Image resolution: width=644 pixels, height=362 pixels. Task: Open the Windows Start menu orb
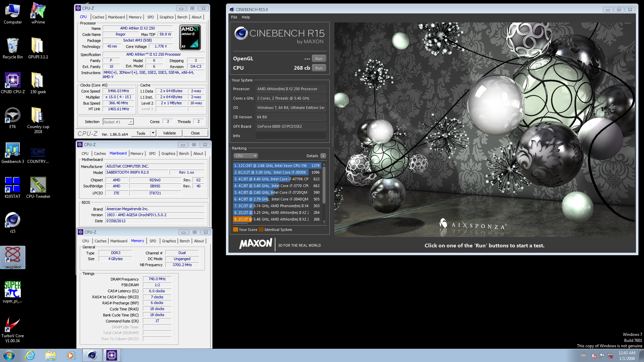[x=9, y=355]
